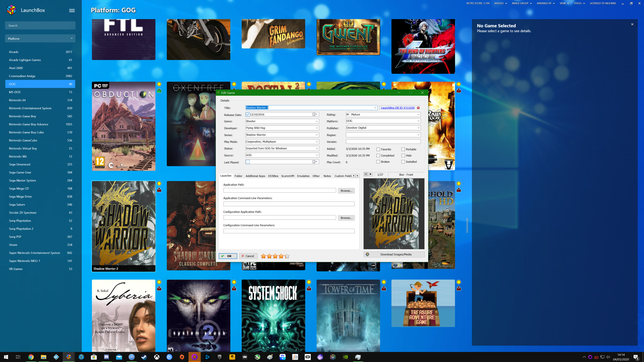644x362 pixels.
Task: Click the Application Command-Line Parameters field
Action: tap(289, 204)
